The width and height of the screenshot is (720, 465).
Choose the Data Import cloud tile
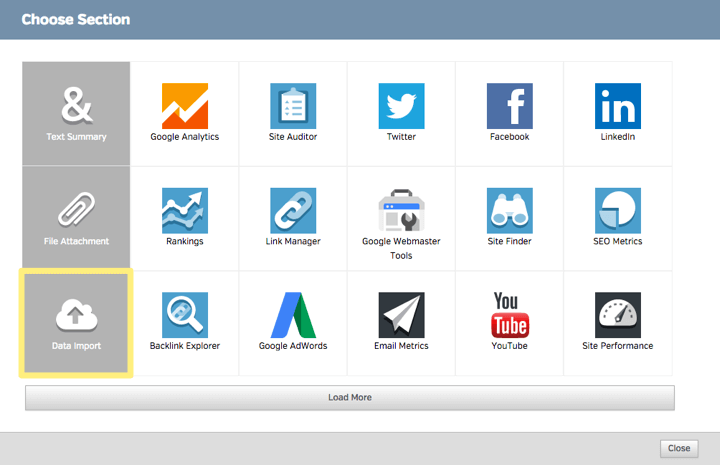76,323
